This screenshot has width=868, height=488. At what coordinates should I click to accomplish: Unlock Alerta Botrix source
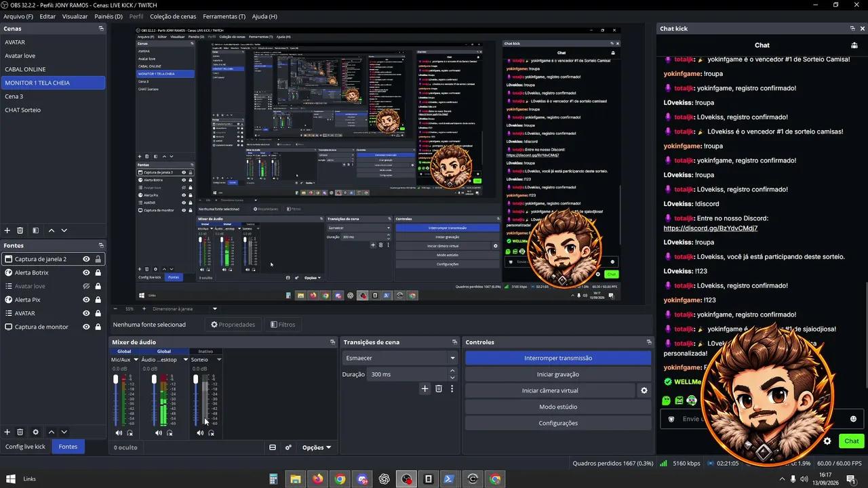click(98, 272)
